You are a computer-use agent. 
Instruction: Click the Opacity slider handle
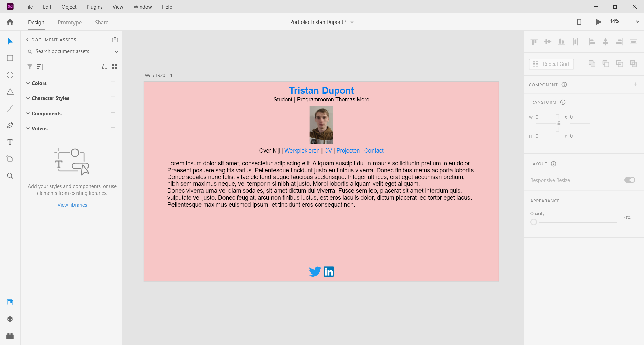534,222
